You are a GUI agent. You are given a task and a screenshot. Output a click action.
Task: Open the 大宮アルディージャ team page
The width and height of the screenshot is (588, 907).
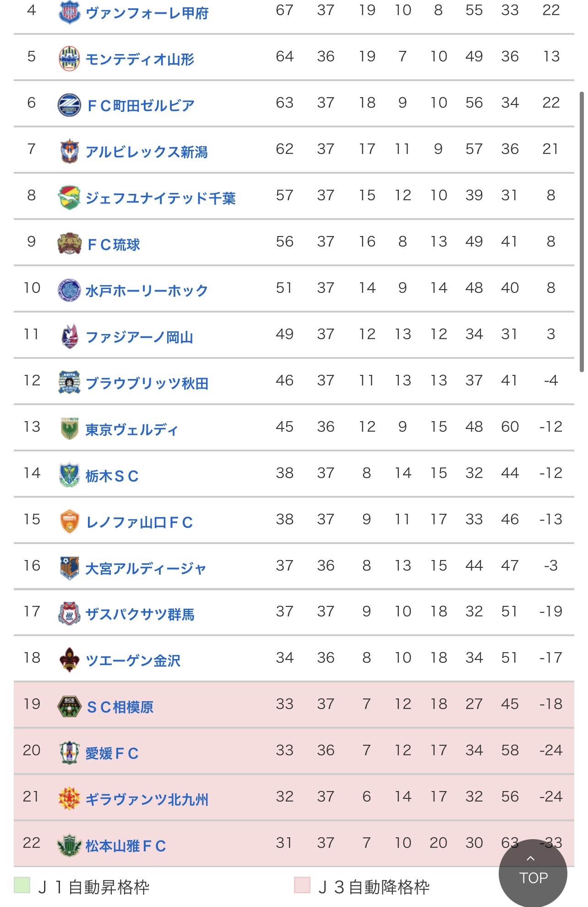coord(146,569)
